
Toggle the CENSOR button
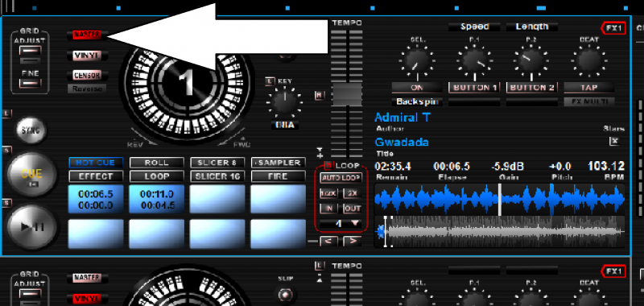coord(88,76)
